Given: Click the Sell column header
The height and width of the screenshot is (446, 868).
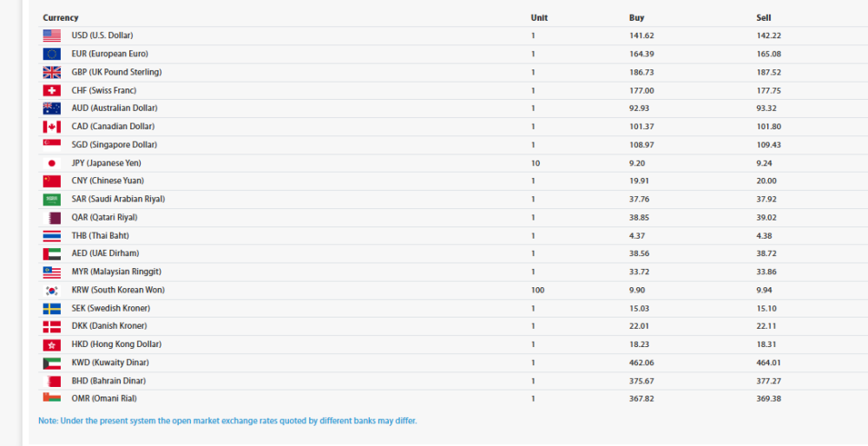Looking at the screenshot, I should (x=763, y=17).
